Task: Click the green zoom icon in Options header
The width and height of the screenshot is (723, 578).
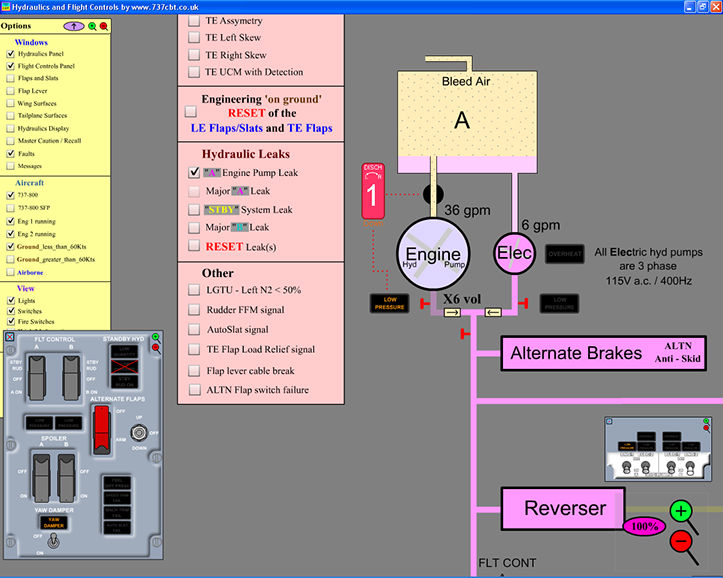Action: tap(91, 25)
